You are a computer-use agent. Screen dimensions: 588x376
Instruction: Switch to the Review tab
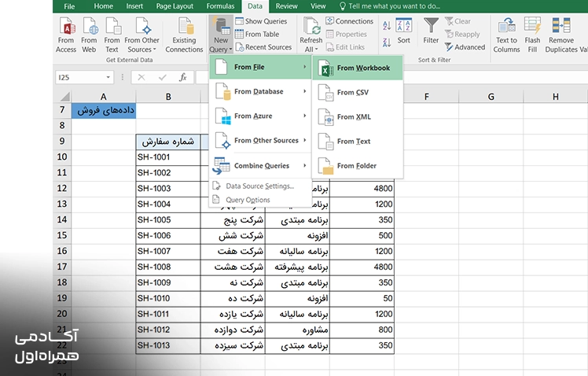point(286,6)
